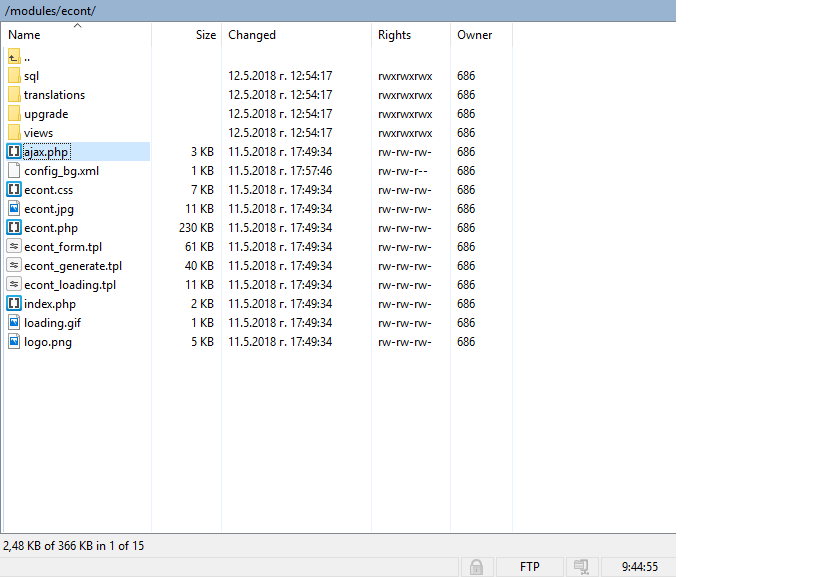Click the econt.php file icon

[x=14, y=228]
